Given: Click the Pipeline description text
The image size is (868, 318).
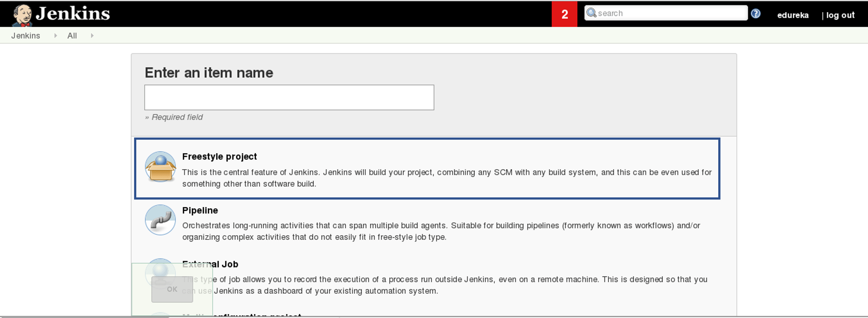Looking at the screenshot, I should (441, 231).
